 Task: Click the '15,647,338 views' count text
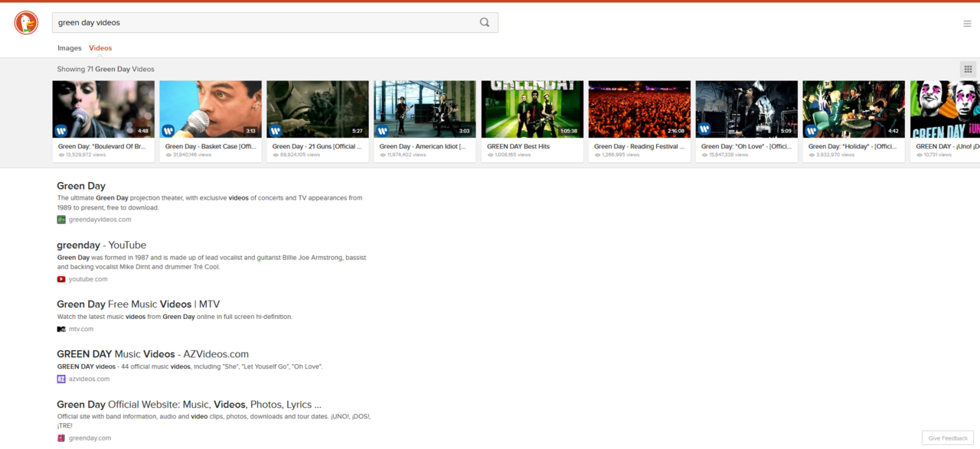729,155
